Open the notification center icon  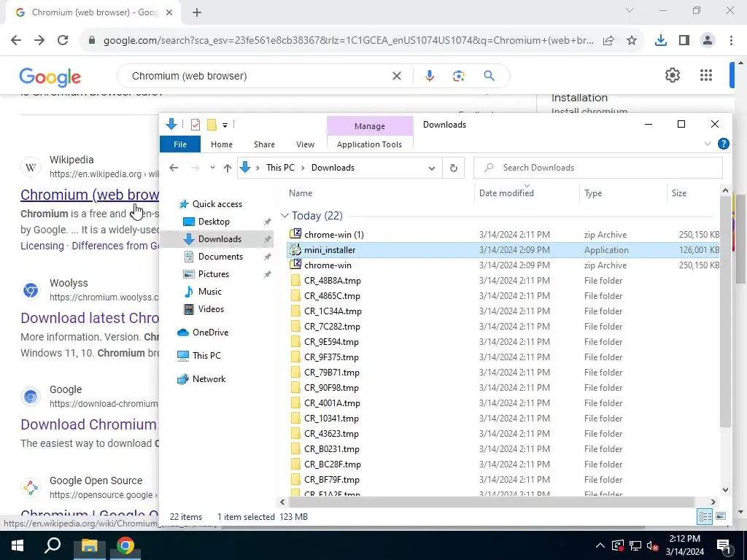coord(724,545)
